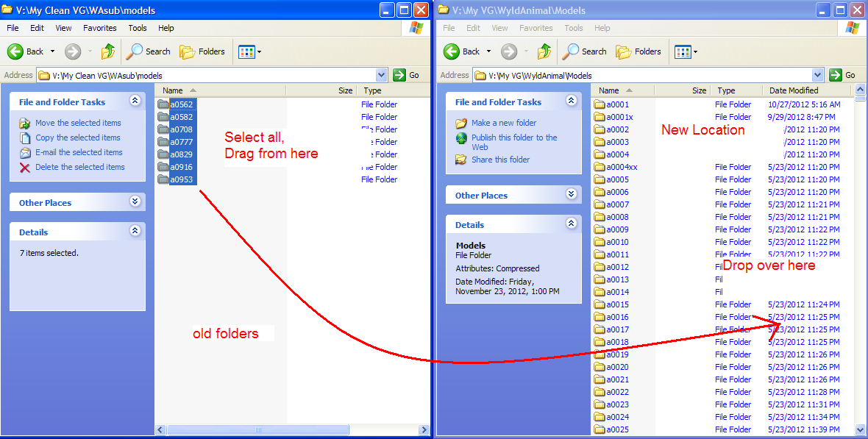
Task: Open the Favorites menu in left window
Action: click(99, 28)
